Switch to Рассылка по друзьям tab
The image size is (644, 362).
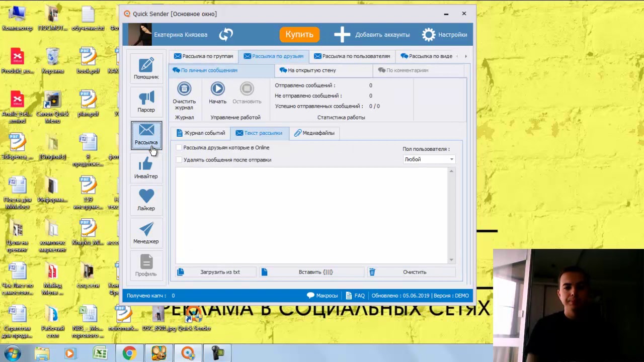pyautogui.click(x=273, y=56)
